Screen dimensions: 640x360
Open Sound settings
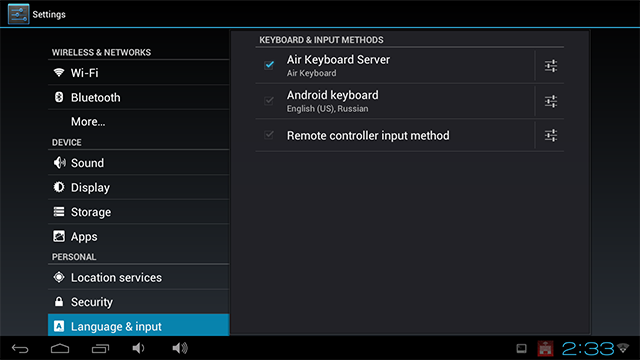pyautogui.click(x=138, y=162)
